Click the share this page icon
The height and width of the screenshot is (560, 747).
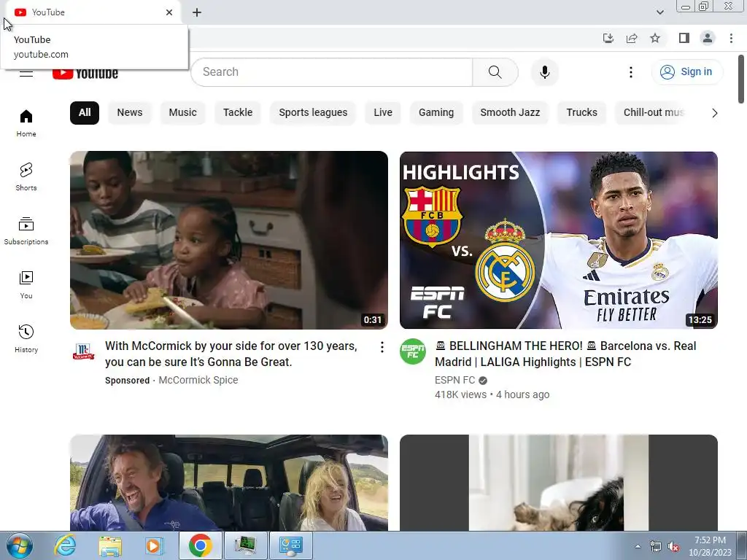[632, 38]
